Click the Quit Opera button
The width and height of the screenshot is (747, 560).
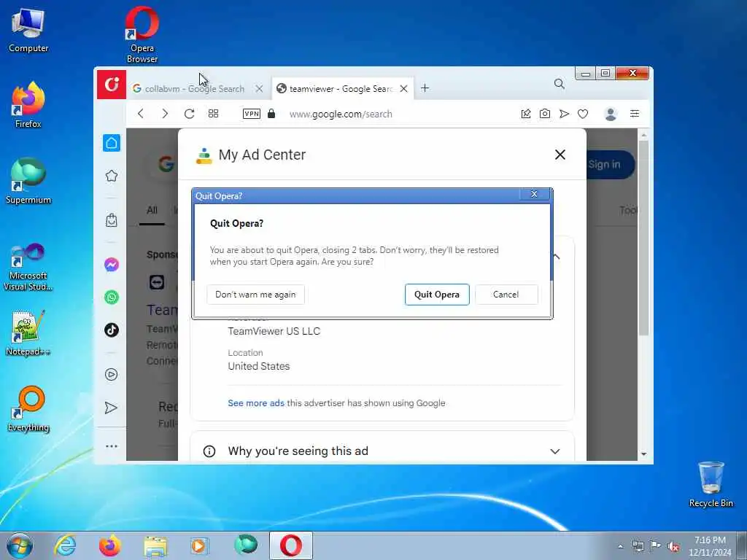click(x=437, y=295)
